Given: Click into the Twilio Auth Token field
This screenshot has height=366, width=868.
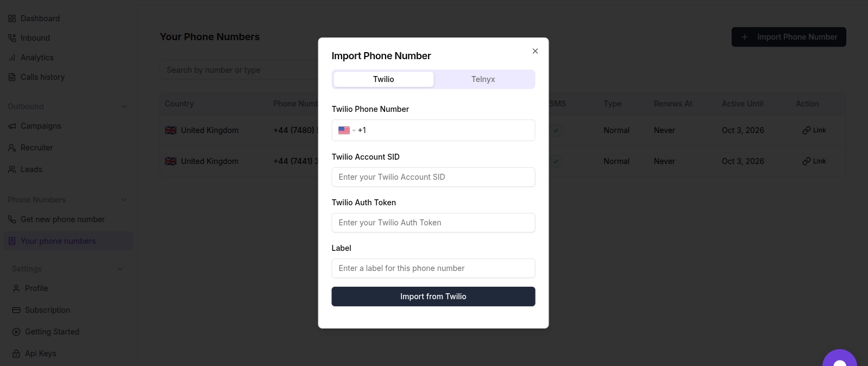Looking at the screenshot, I should pos(433,223).
